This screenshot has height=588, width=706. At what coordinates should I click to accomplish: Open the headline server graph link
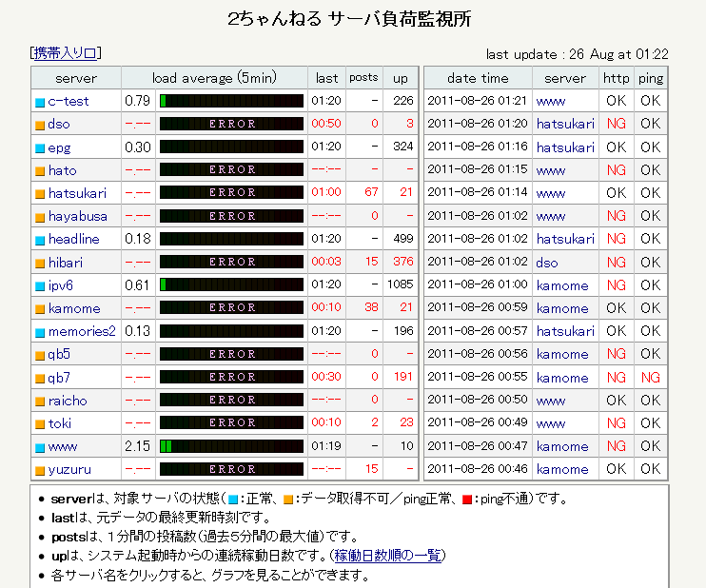pos(74,239)
